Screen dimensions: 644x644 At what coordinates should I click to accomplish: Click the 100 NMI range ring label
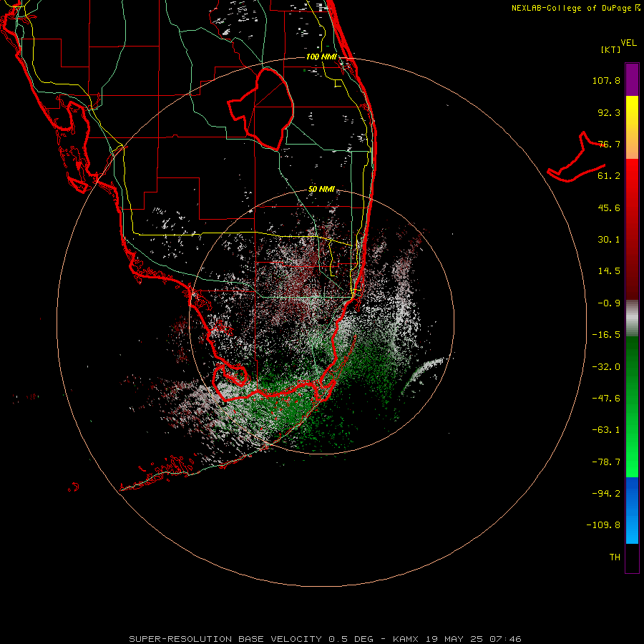[x=321, y=57]
